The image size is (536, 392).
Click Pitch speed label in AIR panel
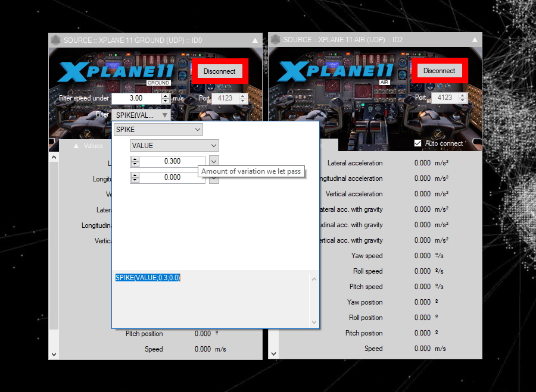coord(366,287)
